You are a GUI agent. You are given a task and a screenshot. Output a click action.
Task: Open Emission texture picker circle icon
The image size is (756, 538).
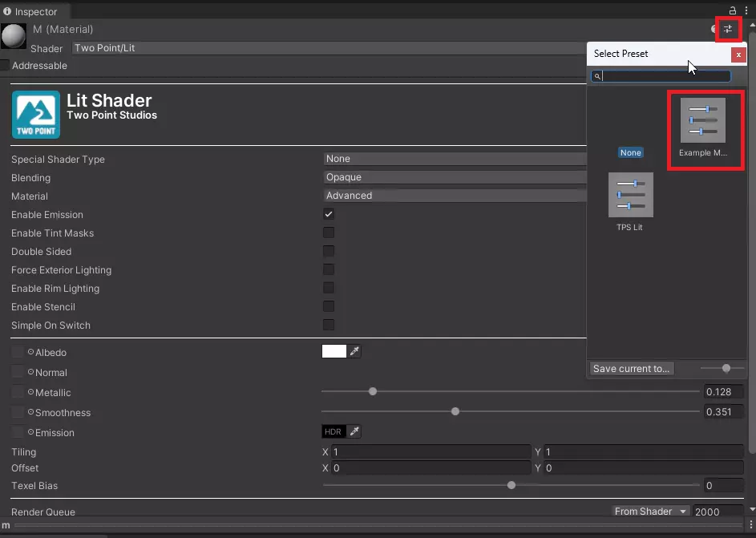[30, 432]
